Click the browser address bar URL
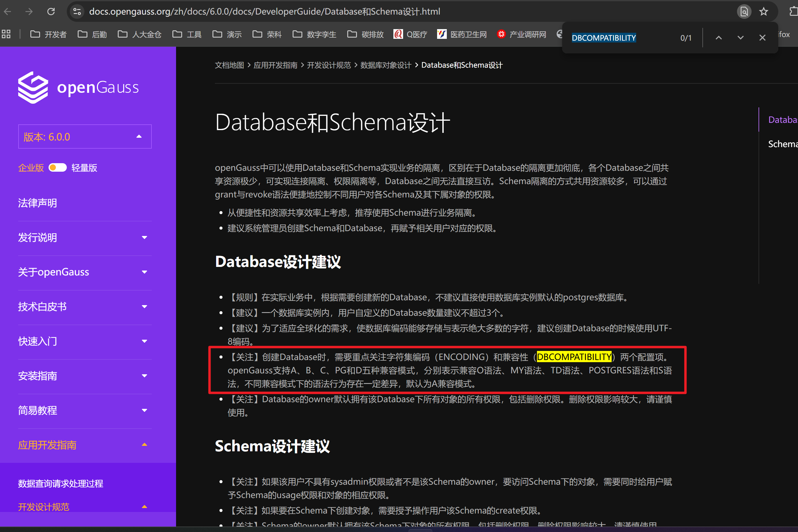Image resolution: width=798 pixels, height=532 pixels. pyautogui.click(x=264, y=12)
